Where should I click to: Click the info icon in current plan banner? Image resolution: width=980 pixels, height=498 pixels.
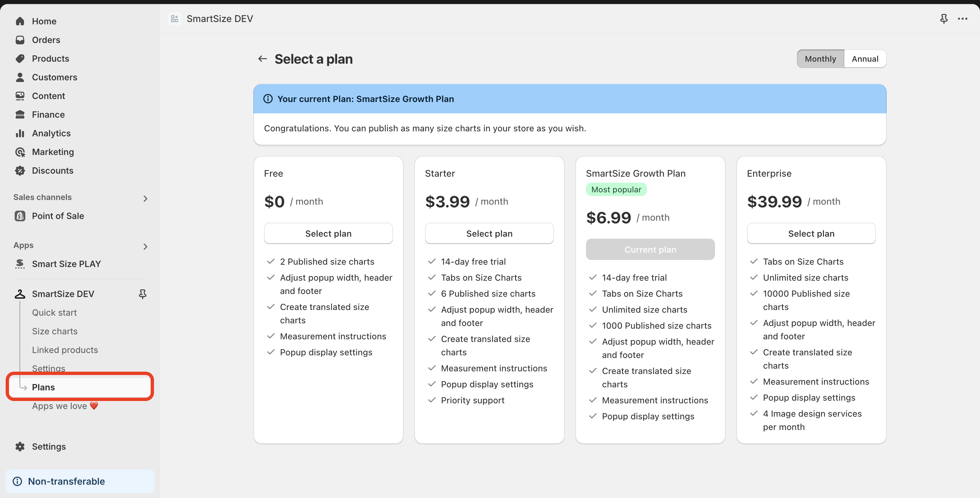268,99
